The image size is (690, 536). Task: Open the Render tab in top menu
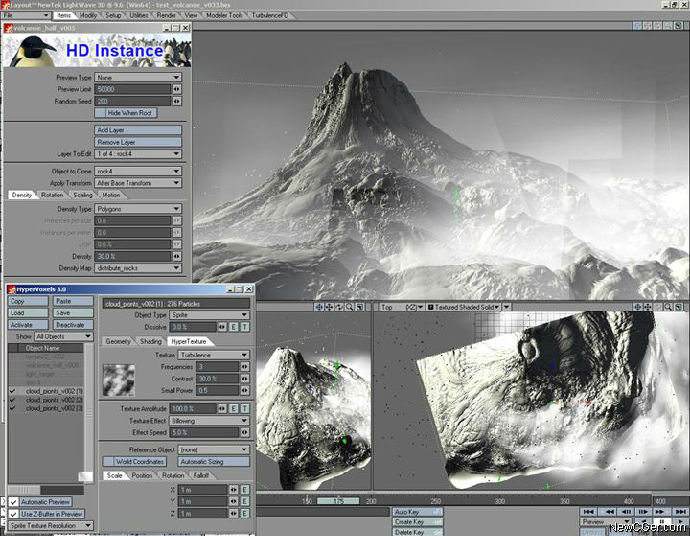click(x=166, y=15)
